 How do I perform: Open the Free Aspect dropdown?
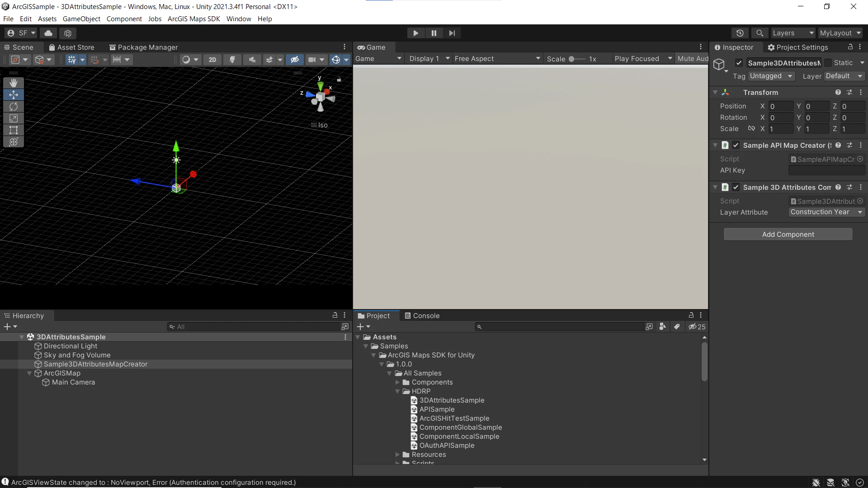[497, 59]
